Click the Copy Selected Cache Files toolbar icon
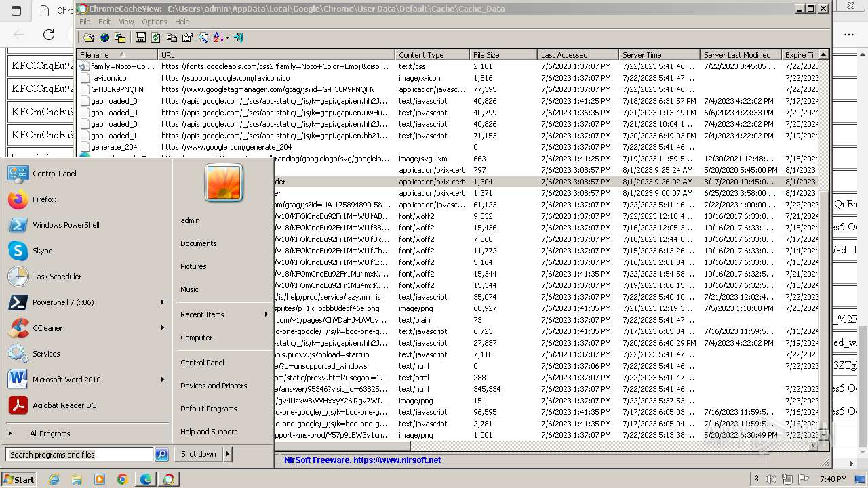Screen dimensions: 868x488 120,38
